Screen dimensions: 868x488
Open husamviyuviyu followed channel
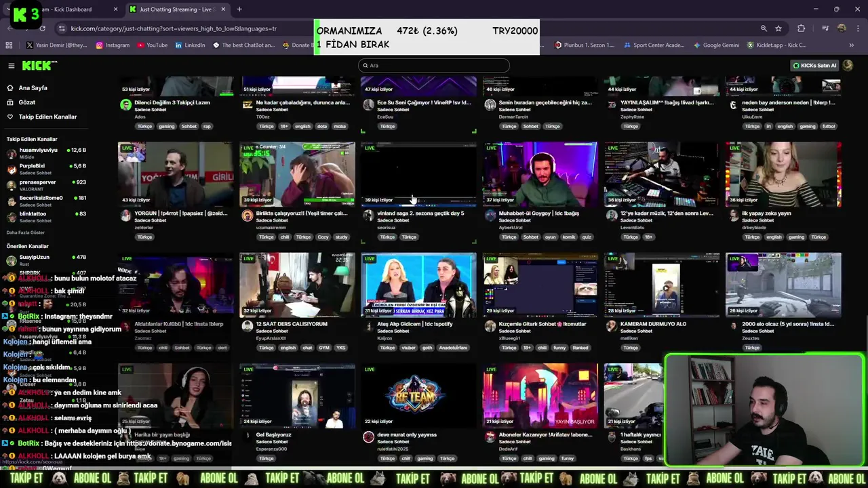point(46,153)
